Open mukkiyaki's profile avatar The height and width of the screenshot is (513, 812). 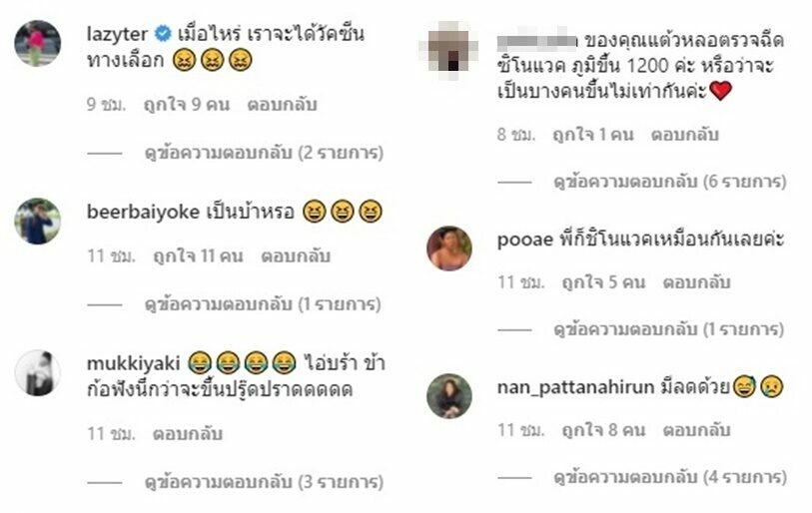pos(37,372)
